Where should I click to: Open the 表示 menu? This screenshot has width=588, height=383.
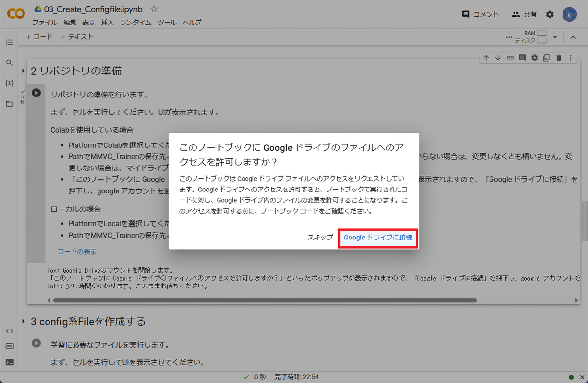point(89,23)
